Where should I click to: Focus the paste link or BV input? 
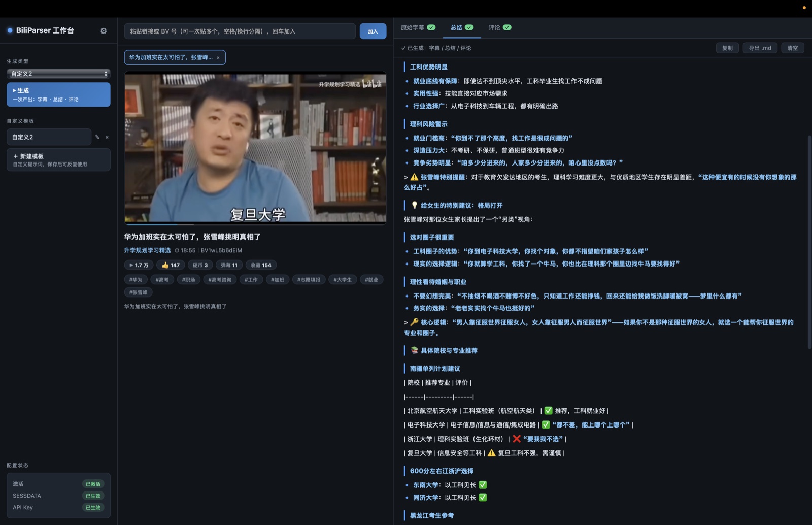coord(240,31)
